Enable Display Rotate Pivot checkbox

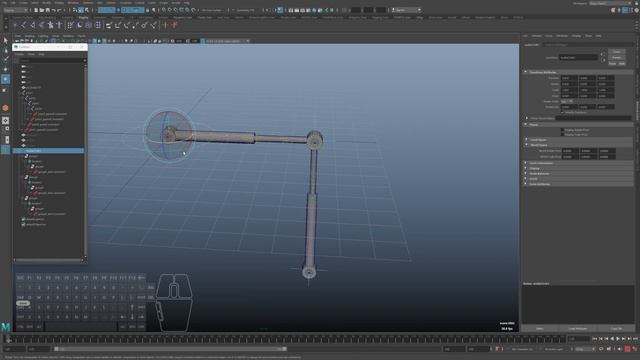pos(562,130)
